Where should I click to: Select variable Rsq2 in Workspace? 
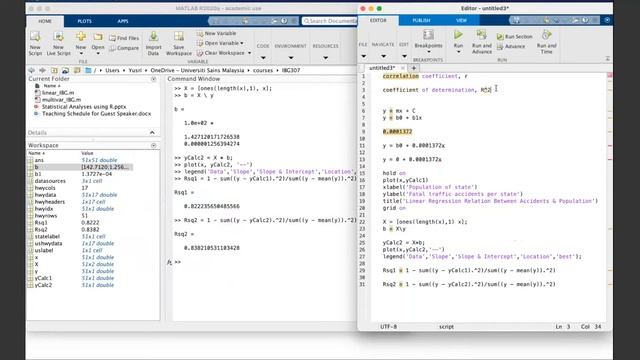coord(41,230)
